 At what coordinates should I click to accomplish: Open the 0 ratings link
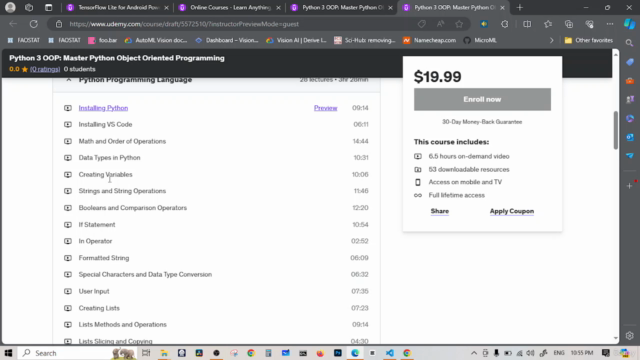pyautogui.click(x=45, y=69)
